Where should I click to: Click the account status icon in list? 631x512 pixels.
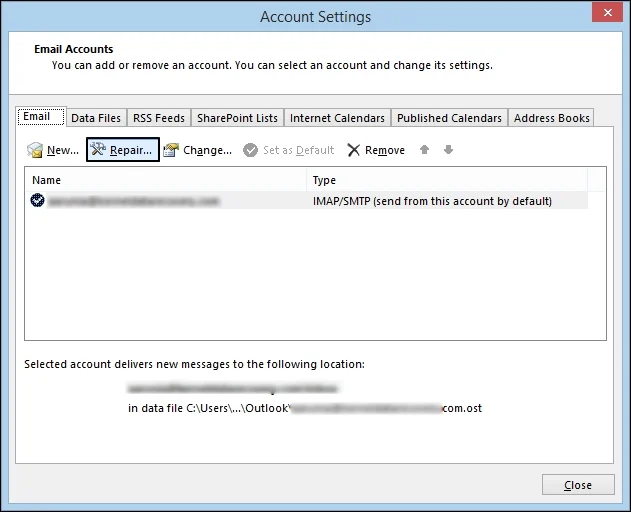click(x=37, y=200)
